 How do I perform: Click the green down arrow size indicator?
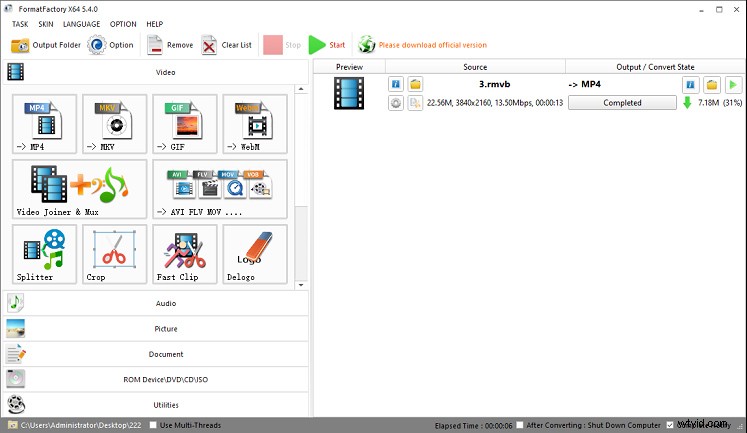pos(687,102)
